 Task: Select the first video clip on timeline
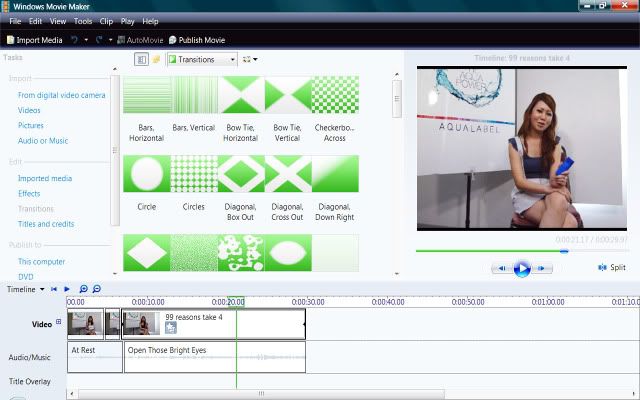pyautogui.click(x=85, y=324)
